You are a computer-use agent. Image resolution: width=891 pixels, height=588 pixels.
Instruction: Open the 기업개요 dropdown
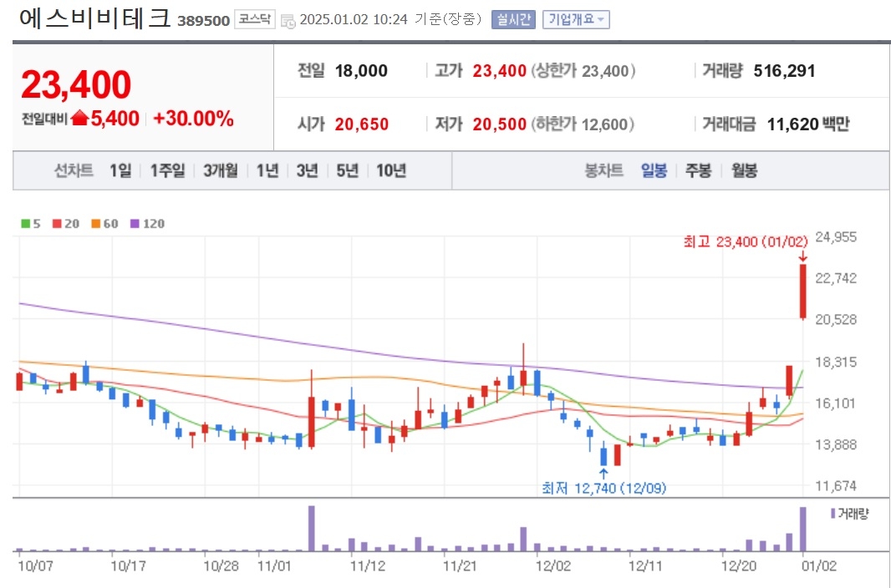click(x=576, y=20)
